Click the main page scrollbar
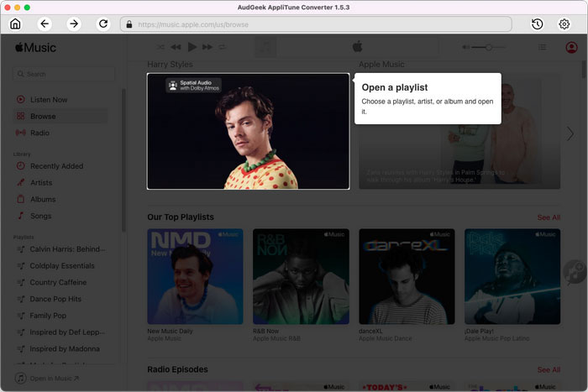Viewport: 588px width, 392px height. (x=584, y=70)
